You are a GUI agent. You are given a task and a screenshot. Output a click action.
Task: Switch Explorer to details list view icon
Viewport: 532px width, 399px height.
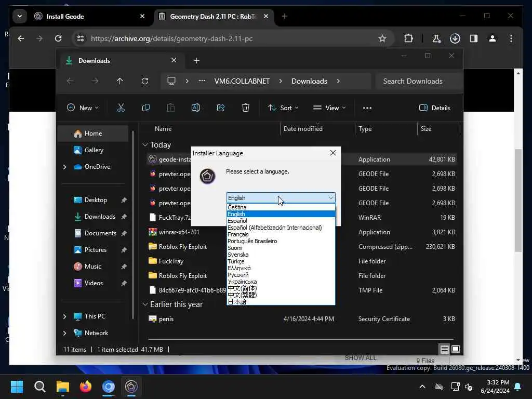click(x=445, y=349)
